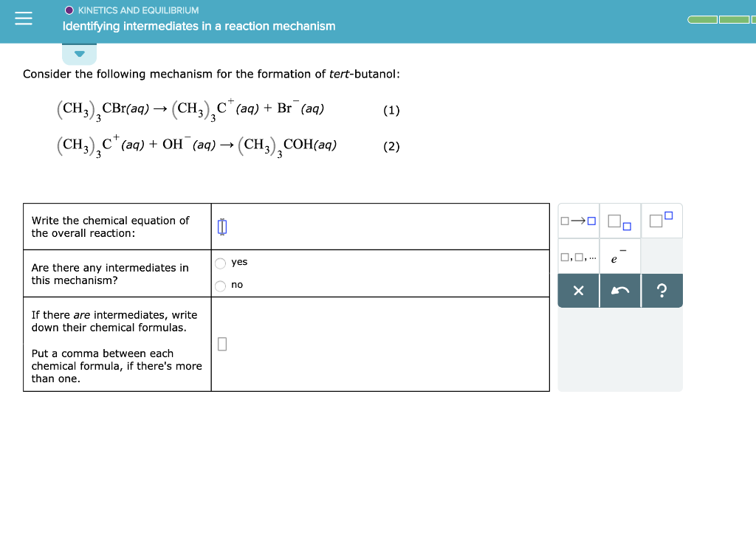
Task: Select the yes radio button
Action: 221,262
